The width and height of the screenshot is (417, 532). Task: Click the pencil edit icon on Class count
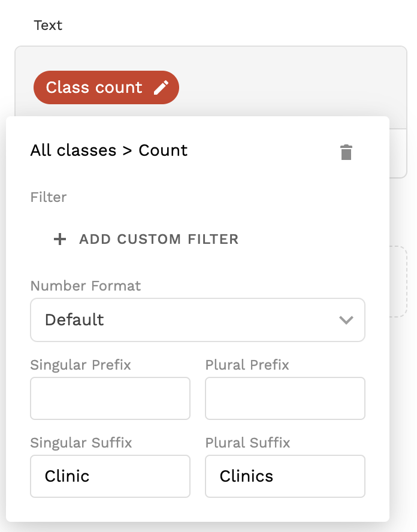tap(161, 88)
